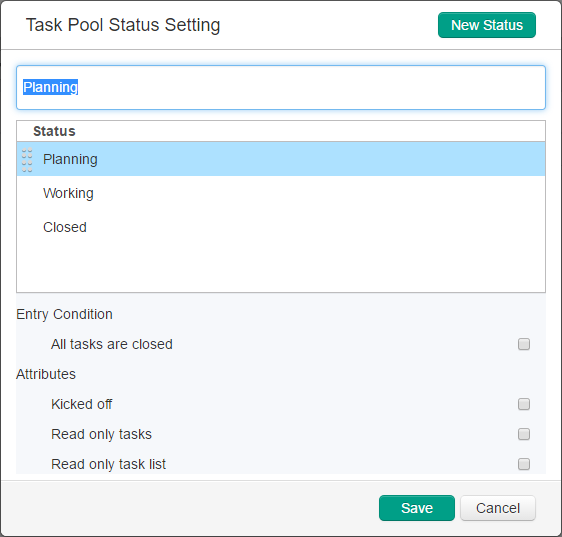Image resolution: width=562 pixels, height=537 pixels.
Task: Click the New Status button
Action: coord(487,25)
